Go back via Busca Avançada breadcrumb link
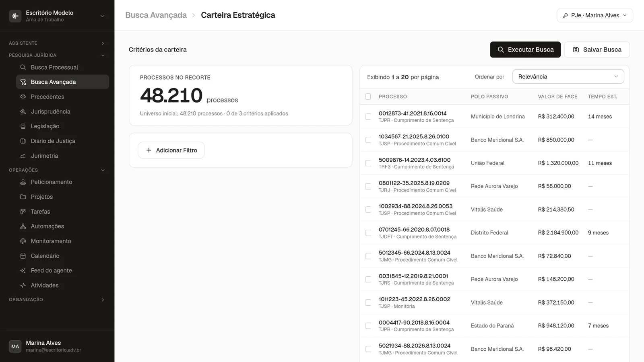This screenshot has height=362, width=644. point(156,15)
